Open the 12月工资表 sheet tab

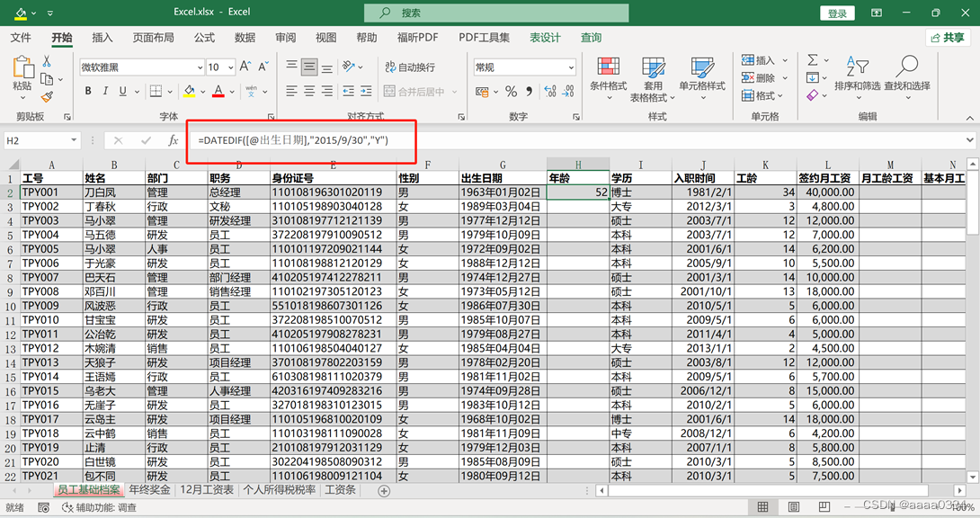[x=207, y=490]
